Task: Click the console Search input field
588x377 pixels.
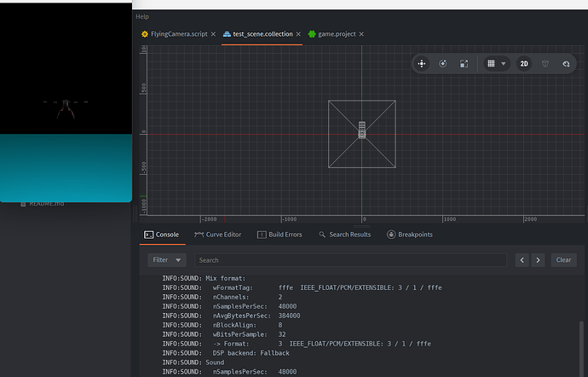Action: click(349, 260)
